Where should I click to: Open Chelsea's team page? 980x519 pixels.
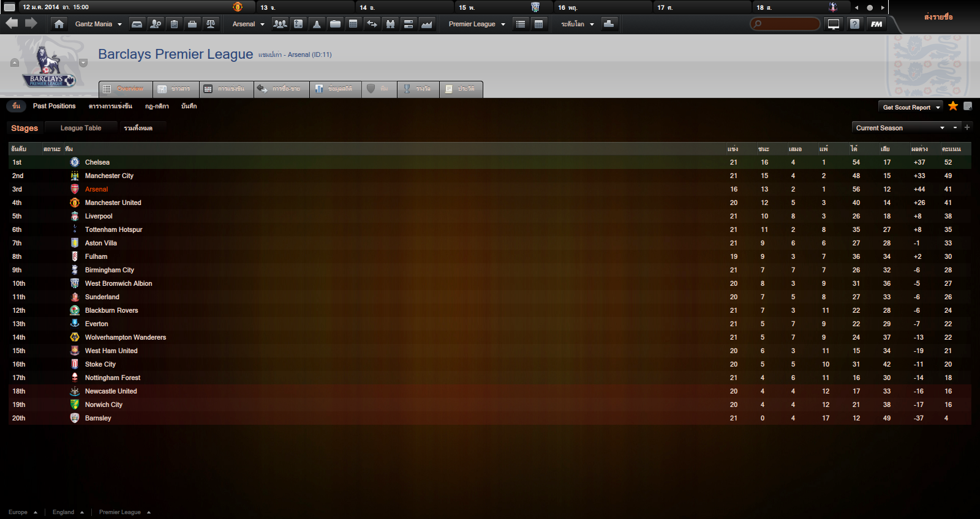(x=97, y=162)
